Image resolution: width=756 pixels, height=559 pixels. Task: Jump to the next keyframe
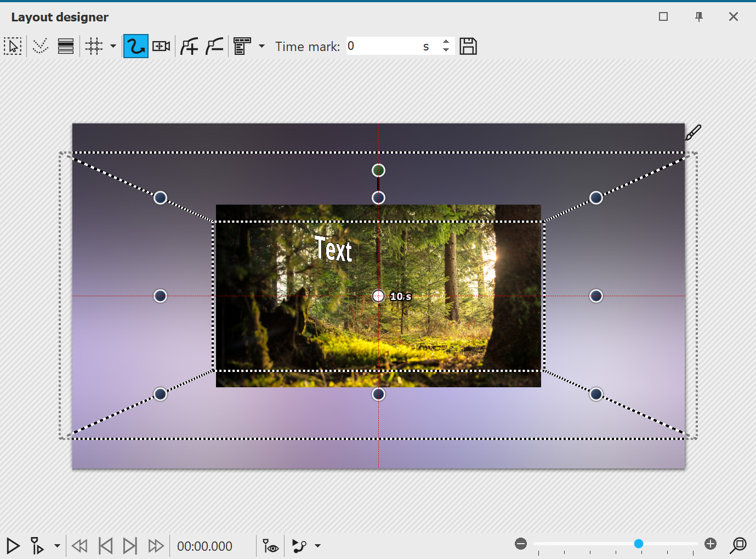(x=130, y=546)
